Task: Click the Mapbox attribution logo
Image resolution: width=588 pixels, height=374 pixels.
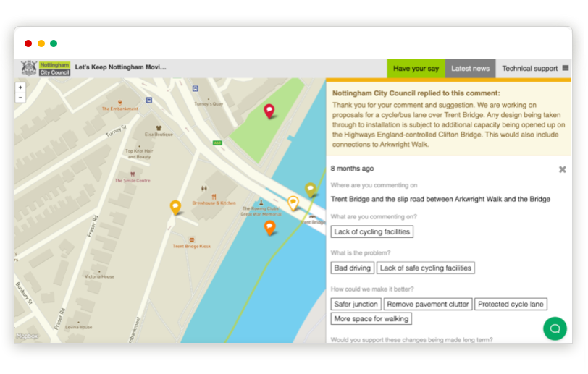Action: click(27, 336)
